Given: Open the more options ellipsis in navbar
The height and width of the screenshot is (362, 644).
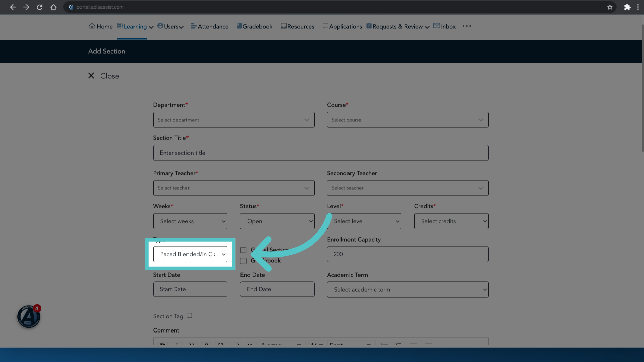Looking at the screenshot, I should tap(467, 26).
